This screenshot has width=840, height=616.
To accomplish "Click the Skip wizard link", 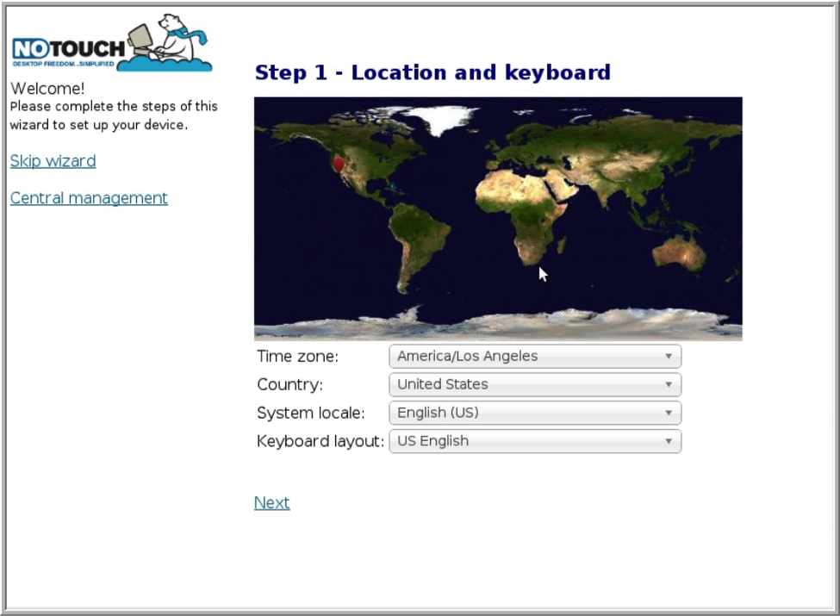I will (x=53, y=161).
